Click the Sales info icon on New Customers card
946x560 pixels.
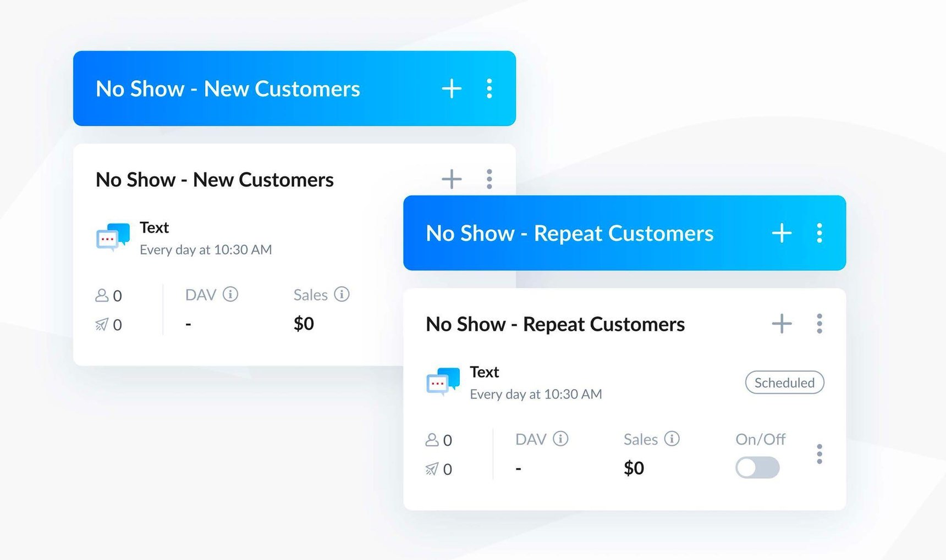342,295
